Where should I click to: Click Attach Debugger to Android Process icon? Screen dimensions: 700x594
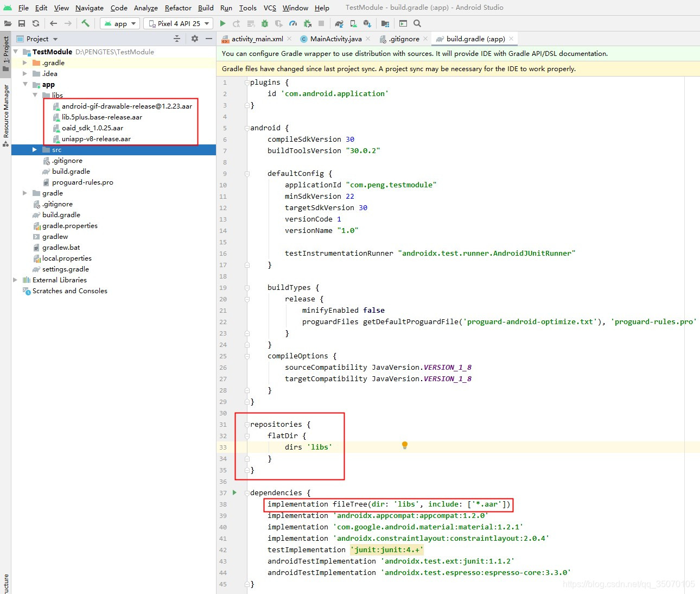(307, 23)
